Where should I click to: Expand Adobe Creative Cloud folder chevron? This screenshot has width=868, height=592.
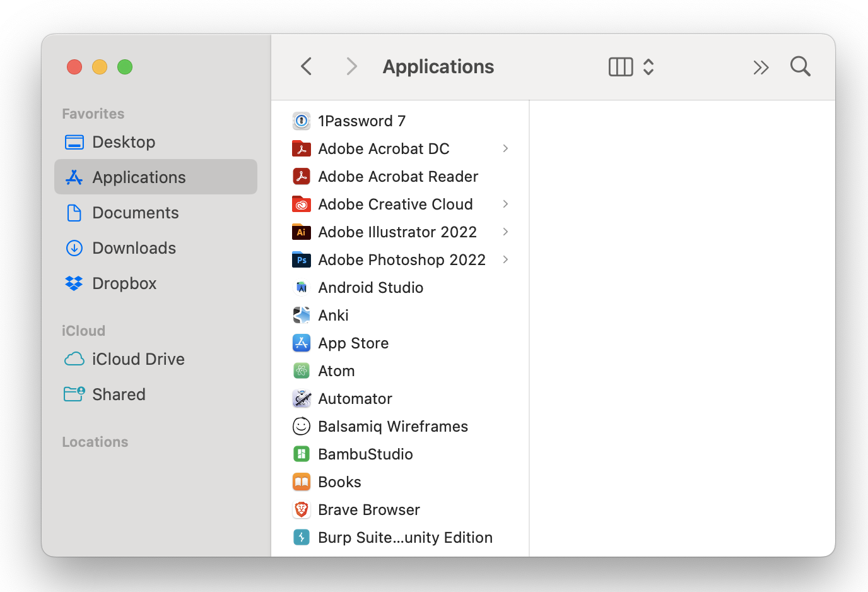tap(505, 204)
